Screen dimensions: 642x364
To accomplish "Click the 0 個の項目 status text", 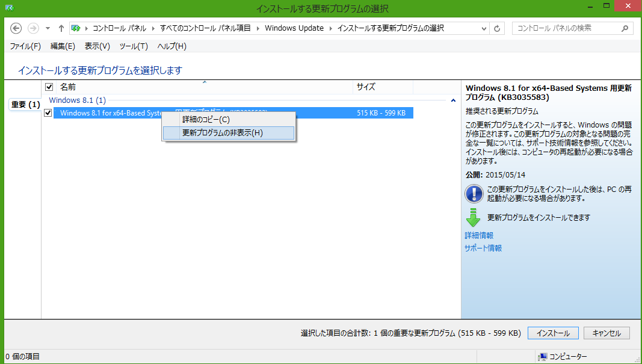I will pyautogui.click(x=22, y=357).
